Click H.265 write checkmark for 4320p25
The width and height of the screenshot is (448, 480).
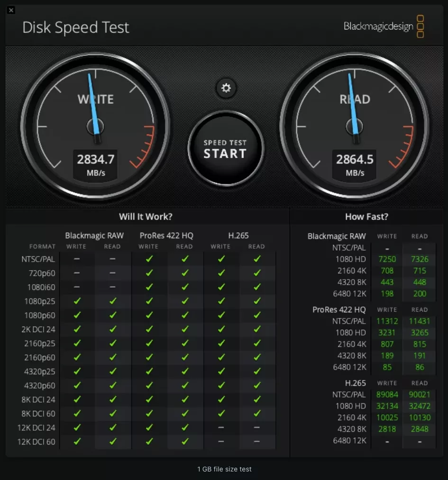(x=221, y=371)
